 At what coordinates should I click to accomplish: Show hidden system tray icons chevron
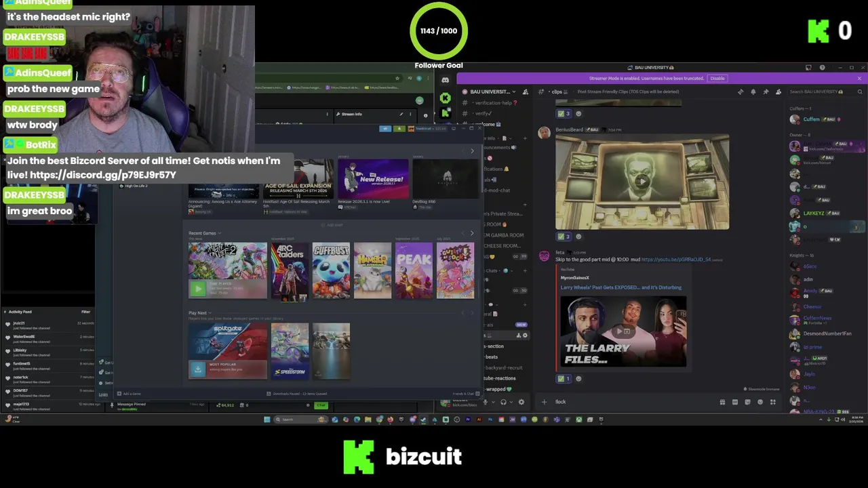[x=821, y=420]
